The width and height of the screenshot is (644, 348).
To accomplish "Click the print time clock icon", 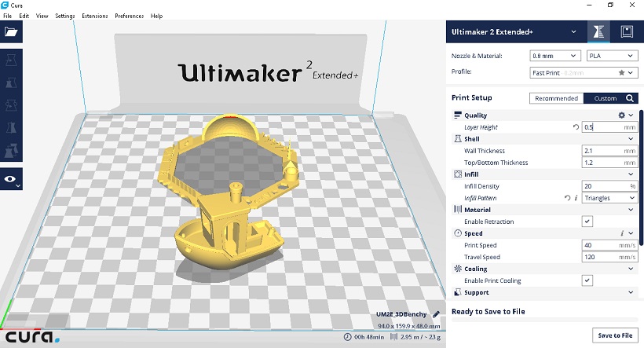I will pyautogui.click(x=347, y=337).
